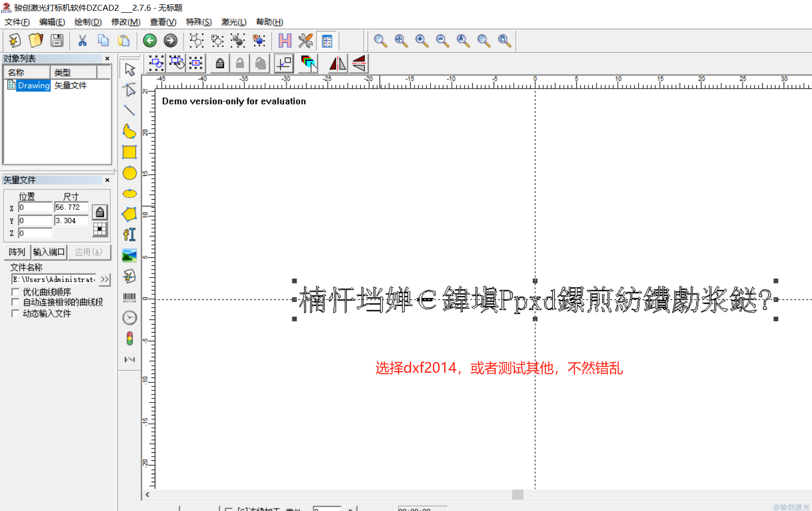Close the 矢量文件 panel
Screen dimensions: 812x511
point(107,180)
